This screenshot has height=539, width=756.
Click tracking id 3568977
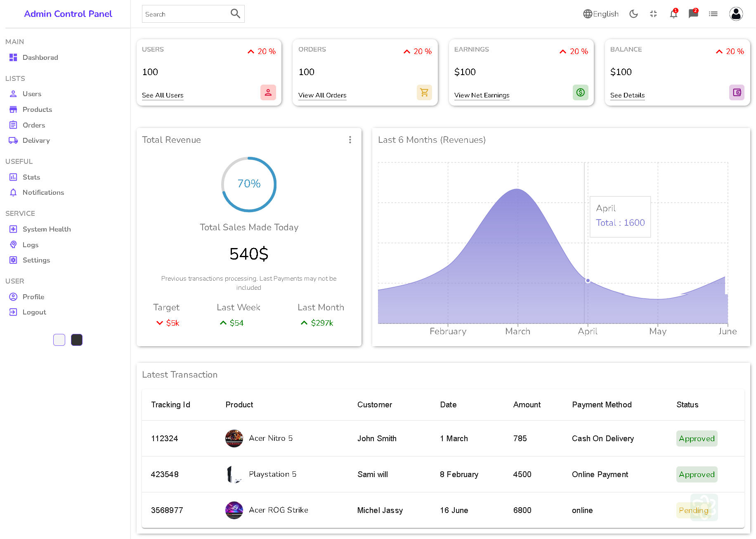[x=167, y=510]
